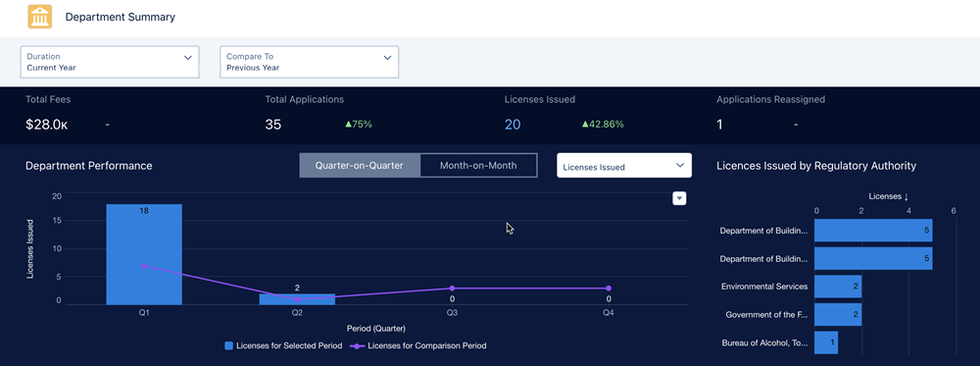This screenshot has width=980, height=366.
Task: Open the chart options arrow menu
Action: 679,198
